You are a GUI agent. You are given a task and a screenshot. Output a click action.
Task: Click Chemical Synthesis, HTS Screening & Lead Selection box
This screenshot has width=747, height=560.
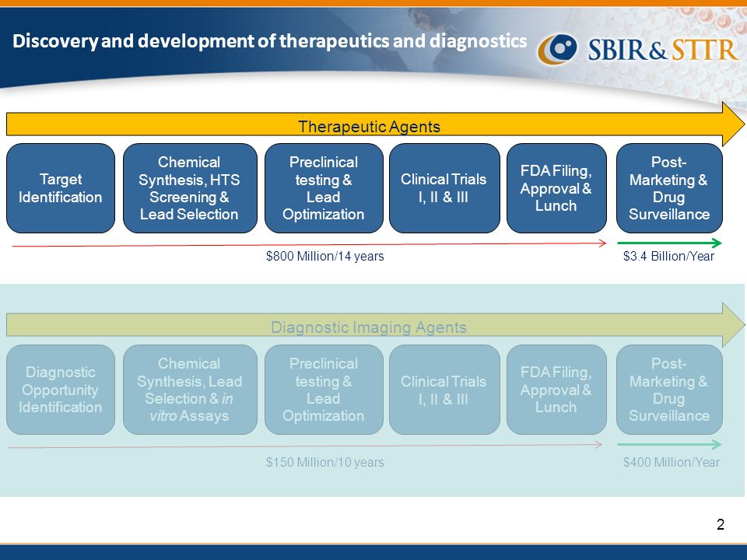coord(190,188)
